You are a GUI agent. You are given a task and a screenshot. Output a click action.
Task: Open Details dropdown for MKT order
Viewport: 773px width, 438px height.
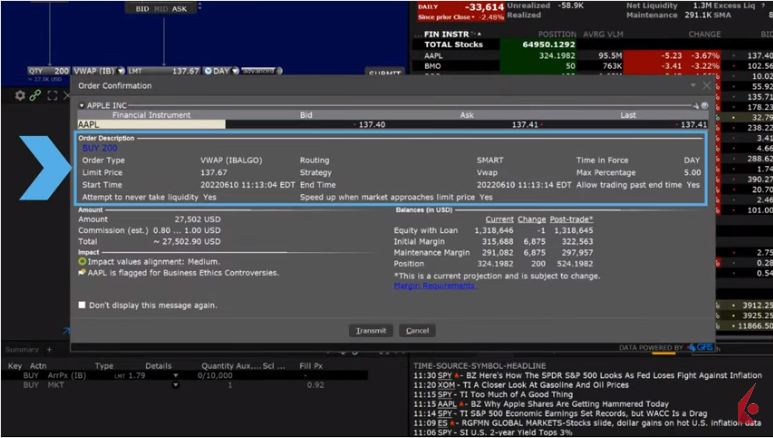tap(176, 385)
